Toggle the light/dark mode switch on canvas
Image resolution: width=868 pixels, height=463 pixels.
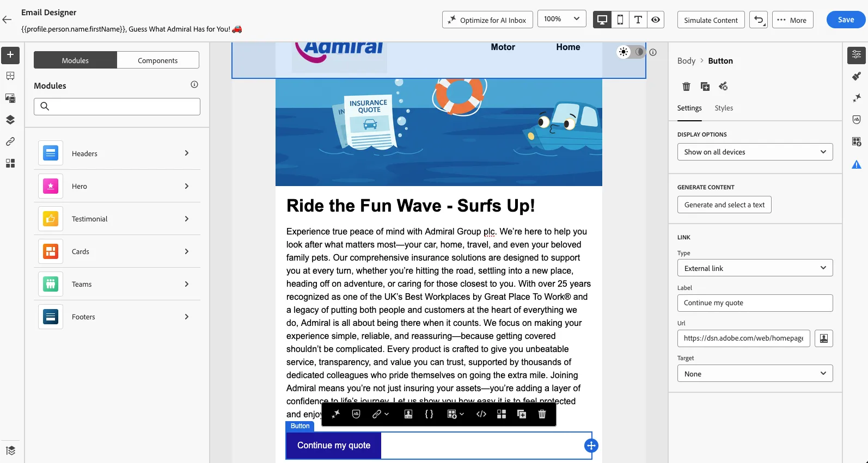pyautogui.click(x=631, y=52)
